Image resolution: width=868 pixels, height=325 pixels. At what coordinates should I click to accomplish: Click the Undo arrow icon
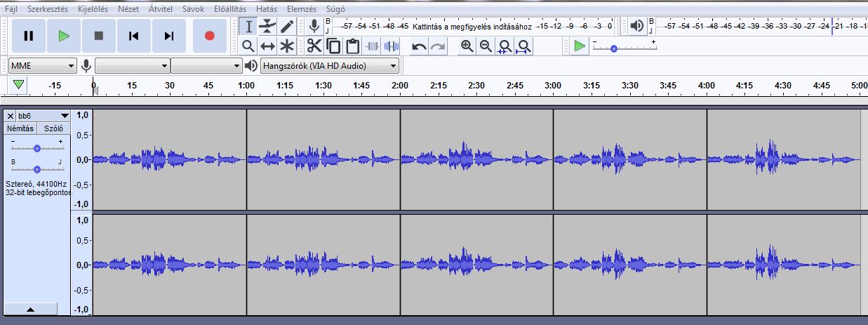click(419, 46)
